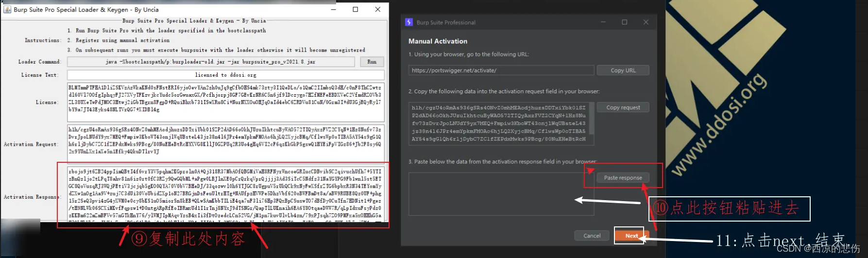The image size is (868, 258).
Task: Click the orange Next button
Action: click(631, 236)
